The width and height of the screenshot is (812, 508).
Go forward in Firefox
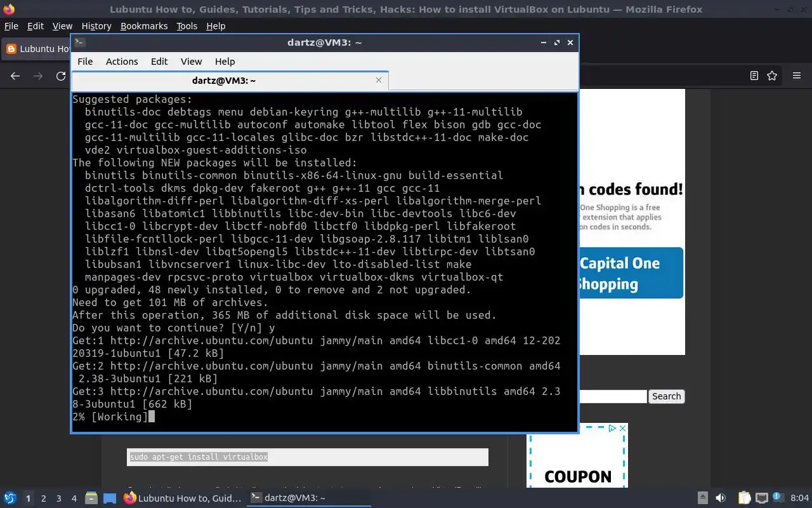pyautogui.click(x=38, y=76)
